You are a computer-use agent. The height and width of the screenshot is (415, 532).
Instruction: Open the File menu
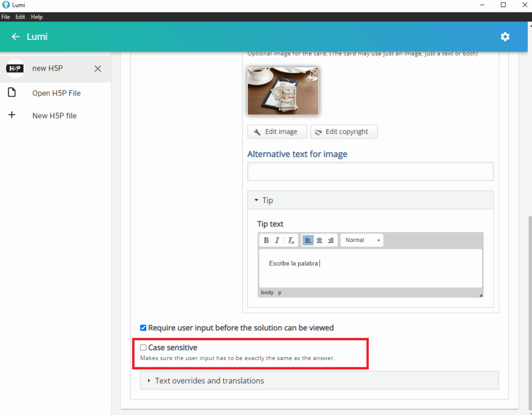[x=6, y=17]
